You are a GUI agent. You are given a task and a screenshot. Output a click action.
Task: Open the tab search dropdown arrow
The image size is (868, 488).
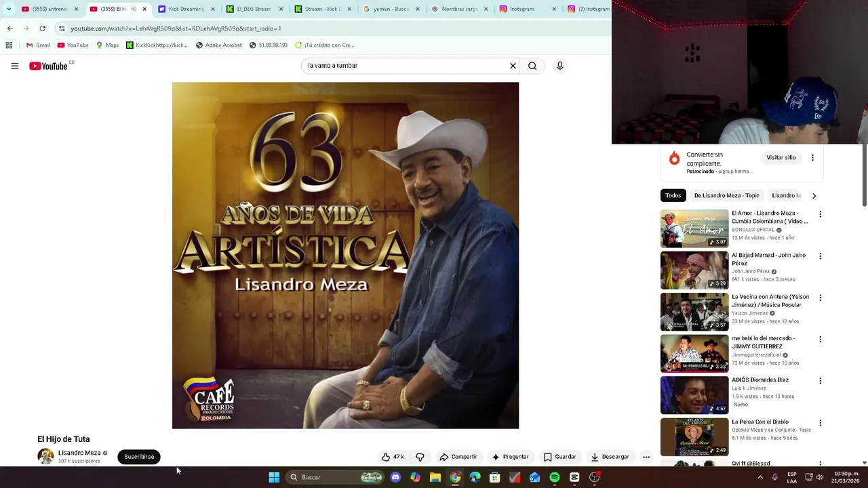pos(9,9)
